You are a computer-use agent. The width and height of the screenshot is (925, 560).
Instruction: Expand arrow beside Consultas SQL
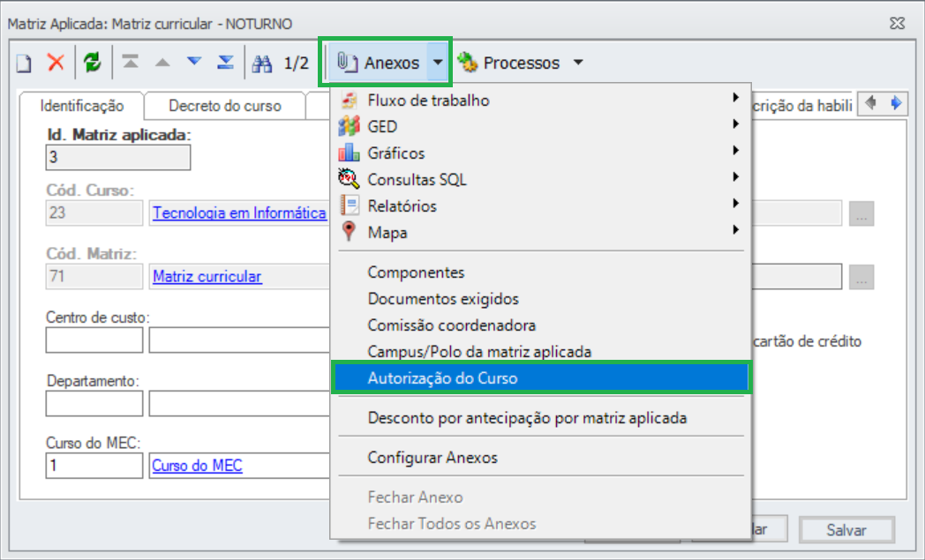click(735, 177)
